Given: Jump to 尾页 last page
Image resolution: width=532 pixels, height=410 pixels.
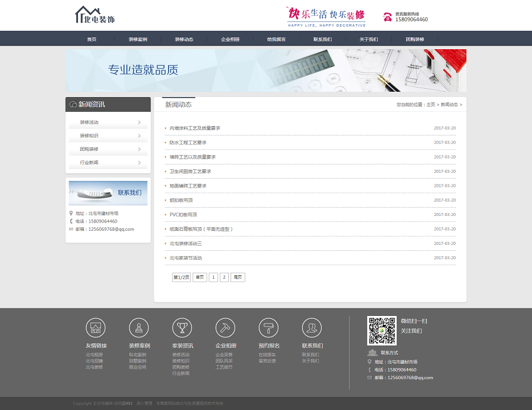Looking at the screenshot, I should (x=238, y=277).
